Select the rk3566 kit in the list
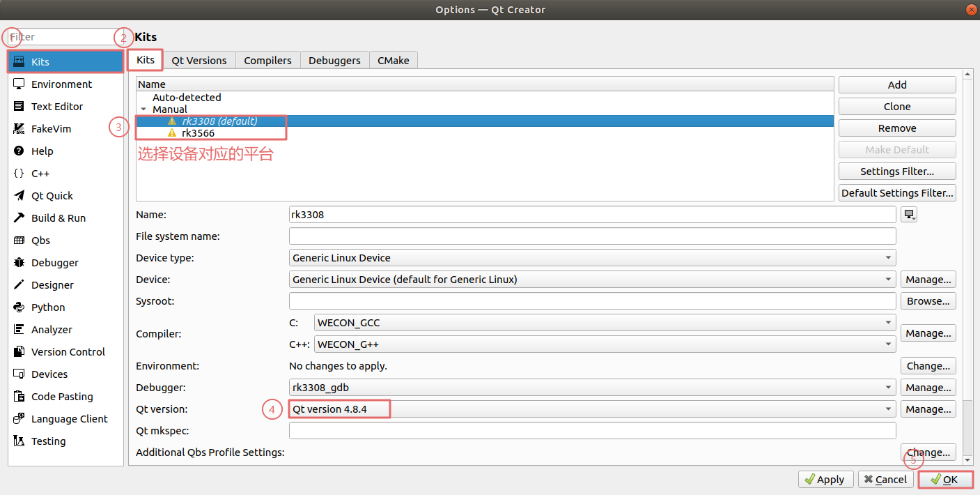The width and height of the screenshot is (980, 495). pos(198,132)
